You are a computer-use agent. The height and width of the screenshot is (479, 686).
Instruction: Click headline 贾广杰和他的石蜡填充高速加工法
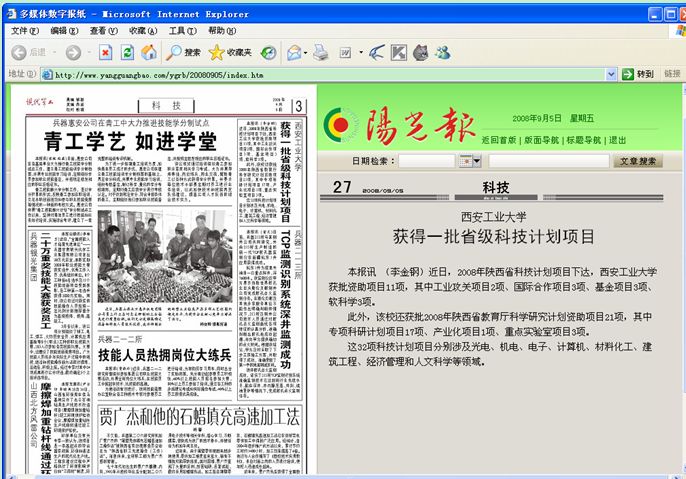point(199,416)
